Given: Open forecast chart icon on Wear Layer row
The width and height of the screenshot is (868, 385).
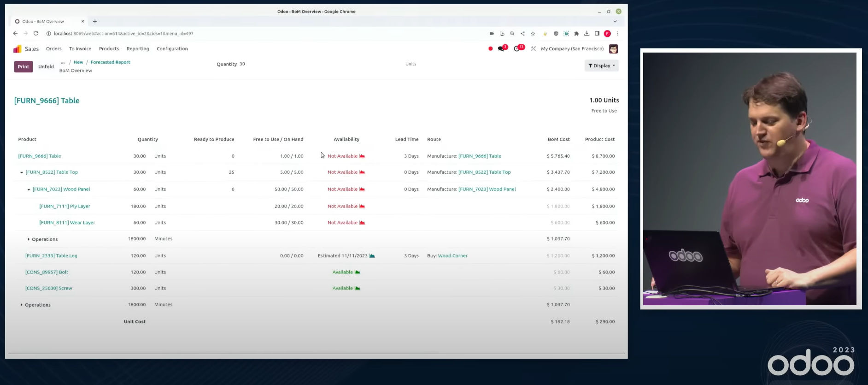Looking at the screenshot, I should pyautogui.click(x=362, y=223).
